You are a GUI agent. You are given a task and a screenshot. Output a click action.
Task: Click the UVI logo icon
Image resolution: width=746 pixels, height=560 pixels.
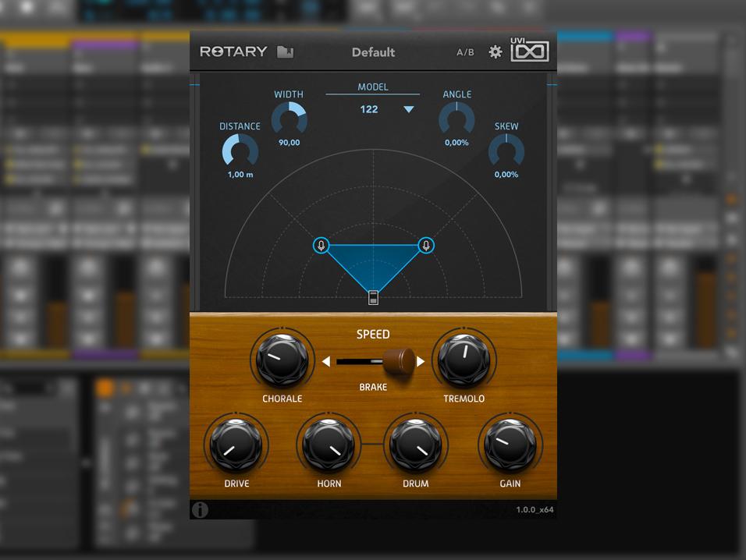pyautogui.click(x=530, y=52)
